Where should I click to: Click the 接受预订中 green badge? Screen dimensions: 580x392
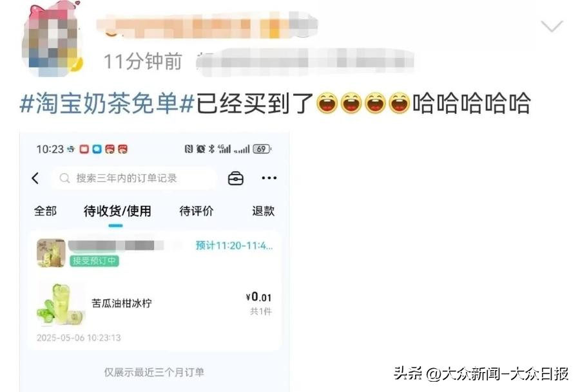94,261
